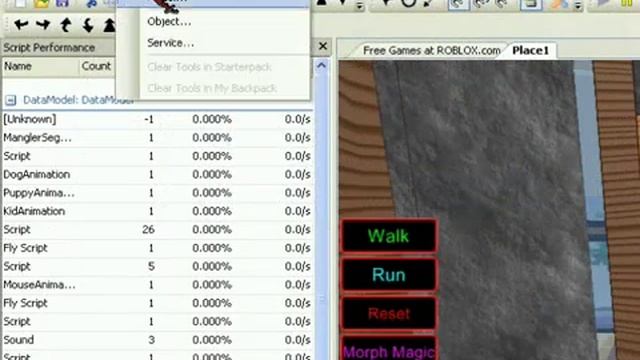Select Clear Tools in My Backpack item

(x=212, y=88)
